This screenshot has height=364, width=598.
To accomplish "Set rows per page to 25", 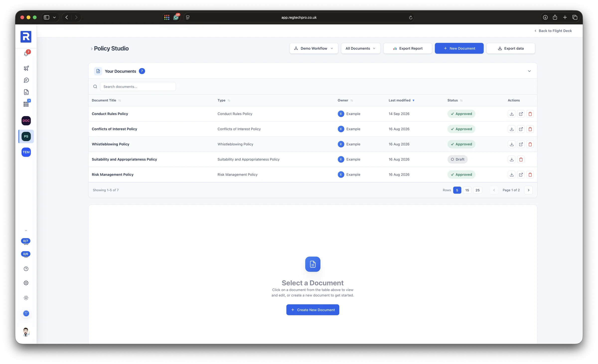I will click(477, 190).
